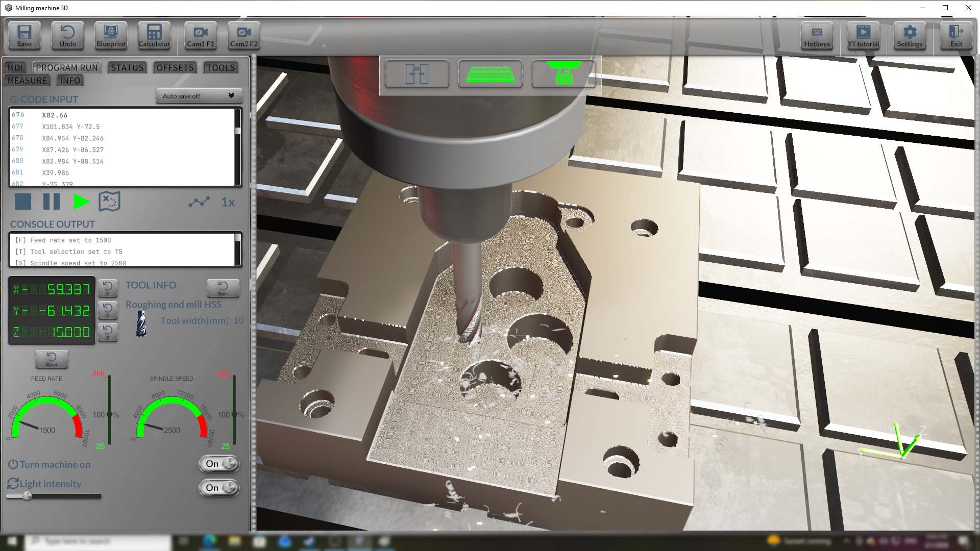
Task: Open the Auto save off dropdown
Action: coord(199,96)
